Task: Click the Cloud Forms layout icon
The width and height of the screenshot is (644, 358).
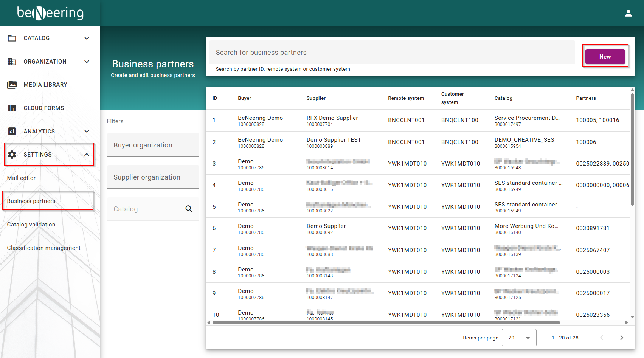Action: 12,108
